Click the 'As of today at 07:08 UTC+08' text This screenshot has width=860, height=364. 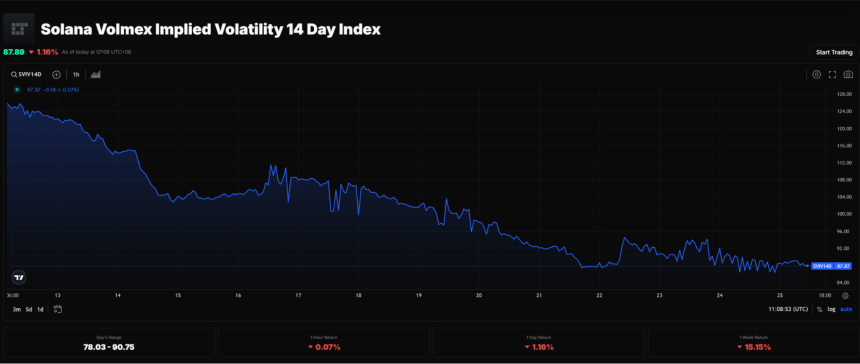[97, 52]
